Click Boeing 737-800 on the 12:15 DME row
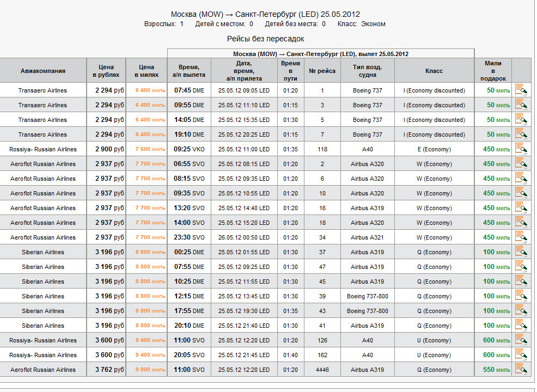The height and width of the screenshot is (392, 537). (x=368, y=297)
